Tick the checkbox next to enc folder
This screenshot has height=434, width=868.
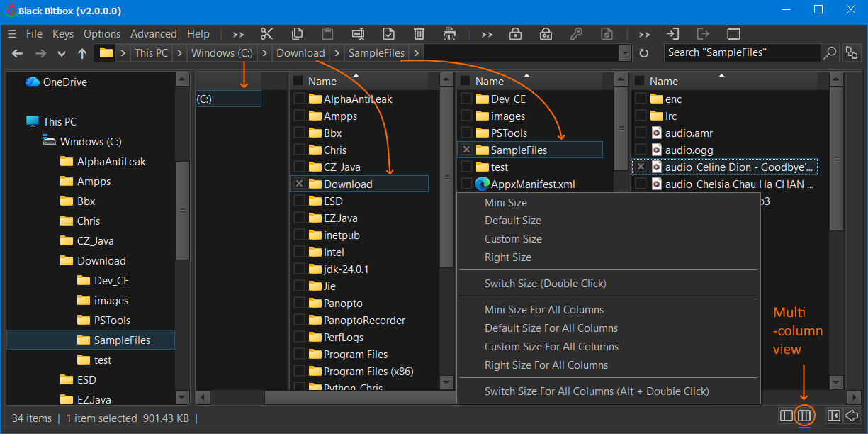tap(641, 99)
